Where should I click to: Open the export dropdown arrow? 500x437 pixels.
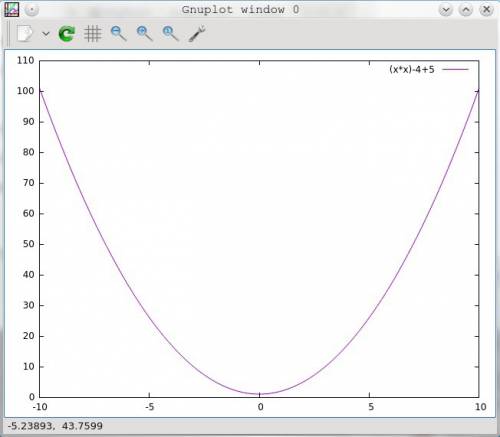[x=46, y=34]
